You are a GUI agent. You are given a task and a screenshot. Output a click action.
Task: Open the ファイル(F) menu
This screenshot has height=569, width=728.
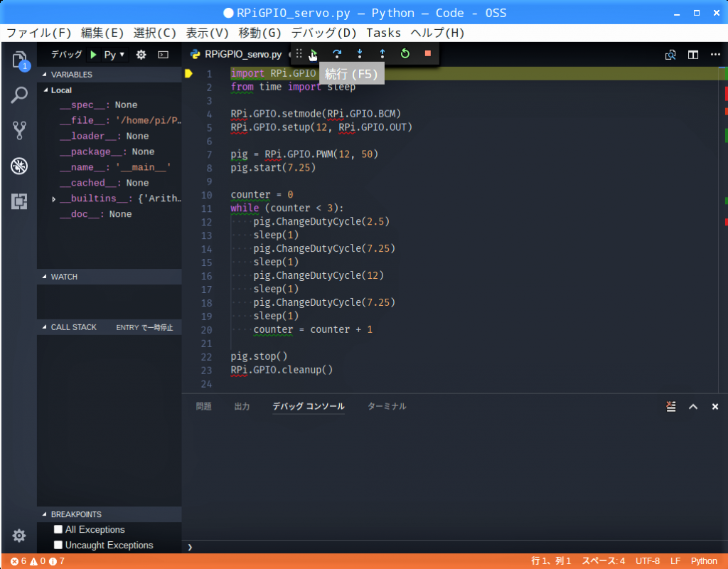[x=39, y=33]
